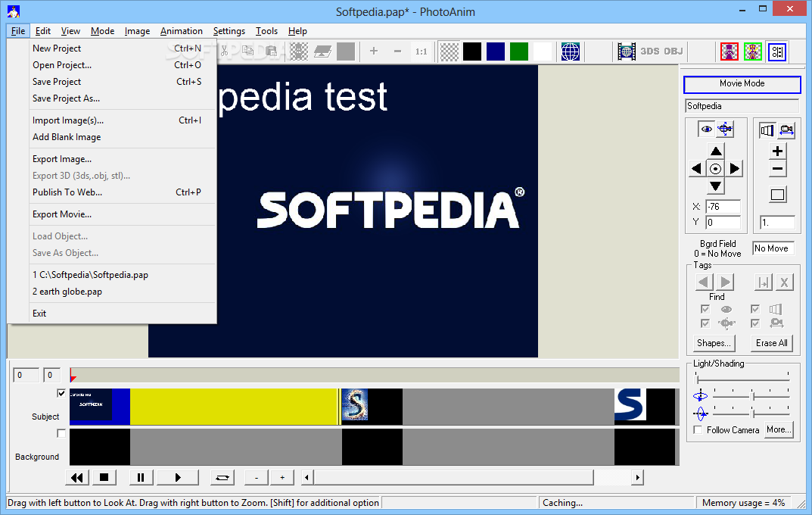Viewport: 812px width, 515px height.
Task: Toggle the Find checkbox next to eye icon
Action: click(705, 309)
